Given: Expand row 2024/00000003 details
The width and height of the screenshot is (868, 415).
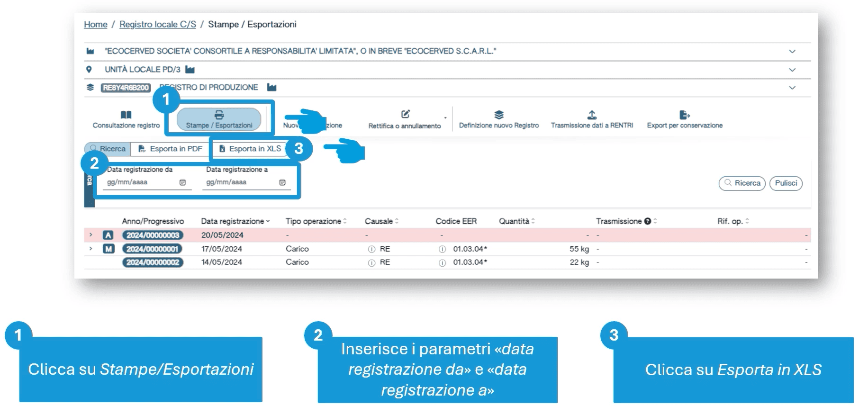Looking at the screenshot, I should click(x=90, y=235).
